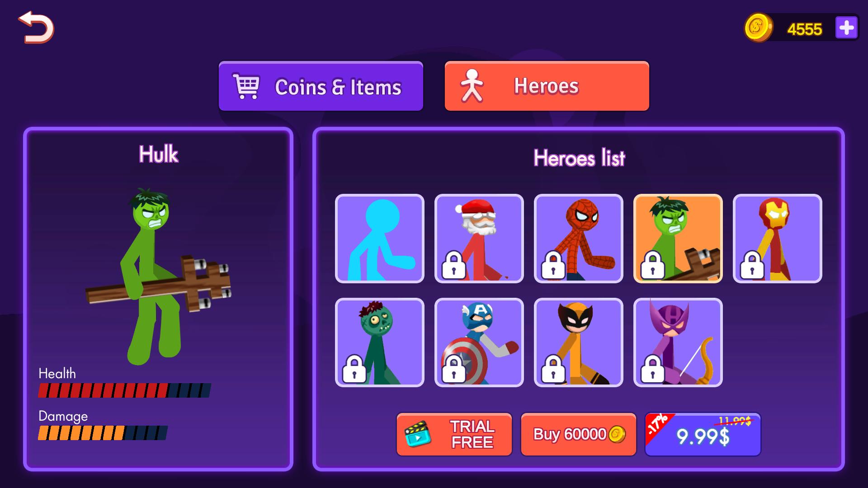Viewport: 868px width, 488px height.
Task: Start the TRIAL FREE video offer
Action: [x=454, y=434]
